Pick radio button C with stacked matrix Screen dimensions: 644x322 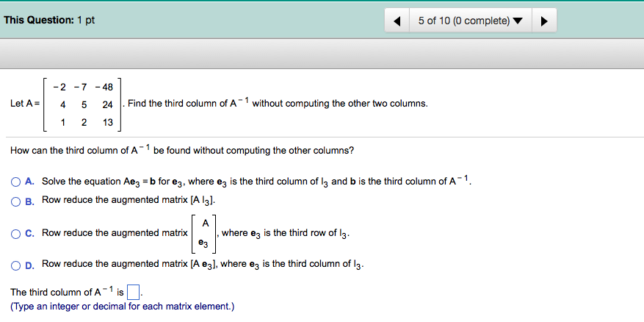(x=15, y=234)
